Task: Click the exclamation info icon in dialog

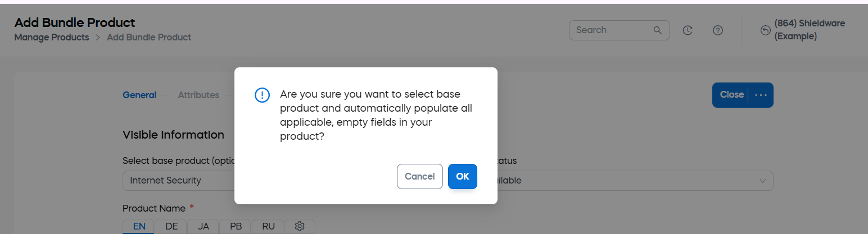Action: [x=262, y=95]
